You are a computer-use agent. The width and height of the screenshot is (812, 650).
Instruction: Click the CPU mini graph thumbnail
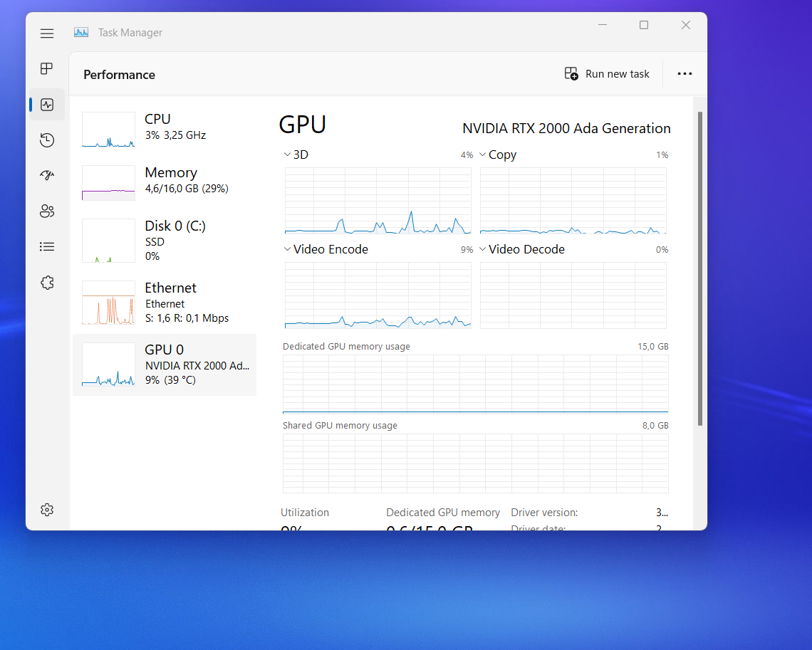pos(108,130)
